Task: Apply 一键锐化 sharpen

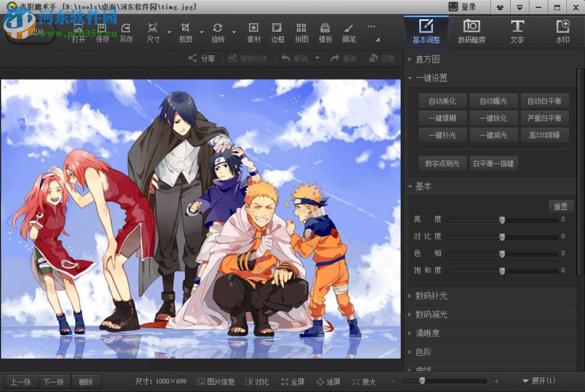Action: [494, 118]
